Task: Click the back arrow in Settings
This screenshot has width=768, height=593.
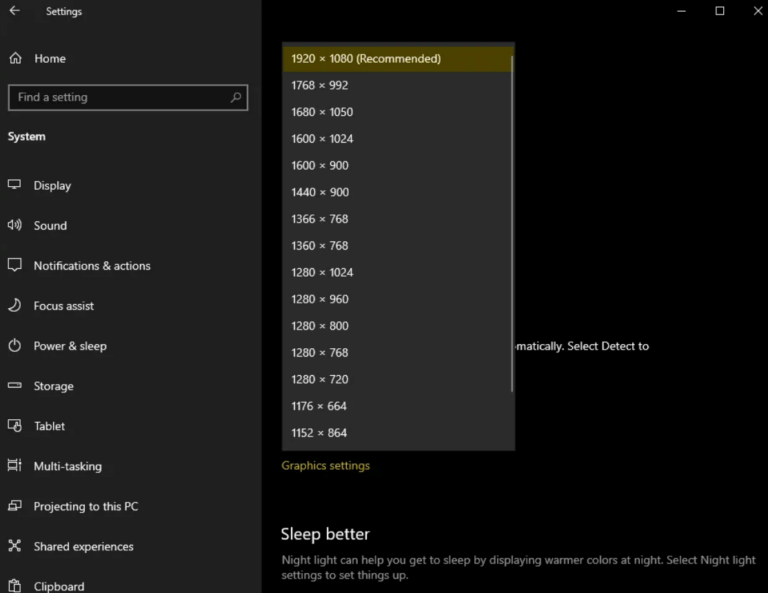Action: tap(15, 11)
